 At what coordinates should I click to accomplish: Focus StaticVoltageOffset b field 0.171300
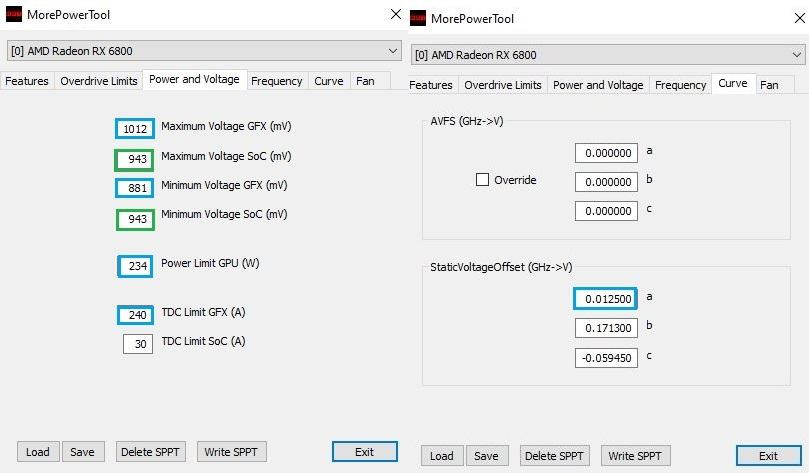point(606,328)
